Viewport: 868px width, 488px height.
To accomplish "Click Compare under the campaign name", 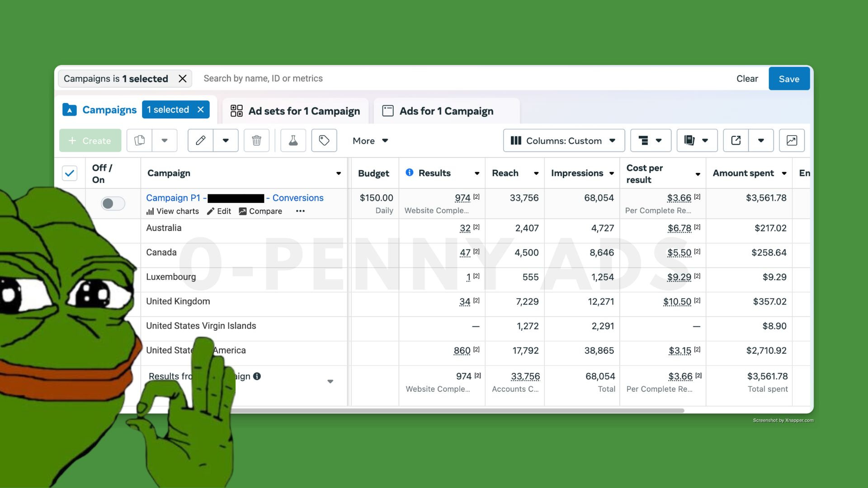I will (260, 211).
